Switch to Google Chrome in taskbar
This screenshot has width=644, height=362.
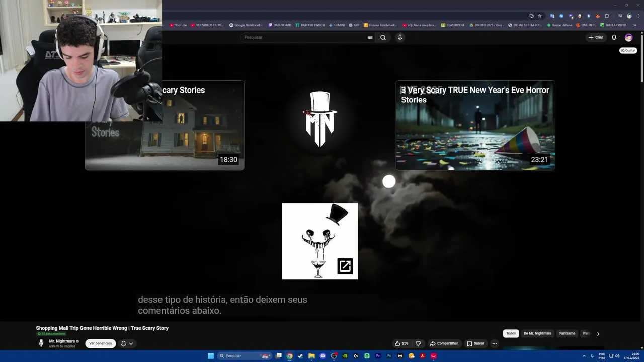[x=289, y=356]
